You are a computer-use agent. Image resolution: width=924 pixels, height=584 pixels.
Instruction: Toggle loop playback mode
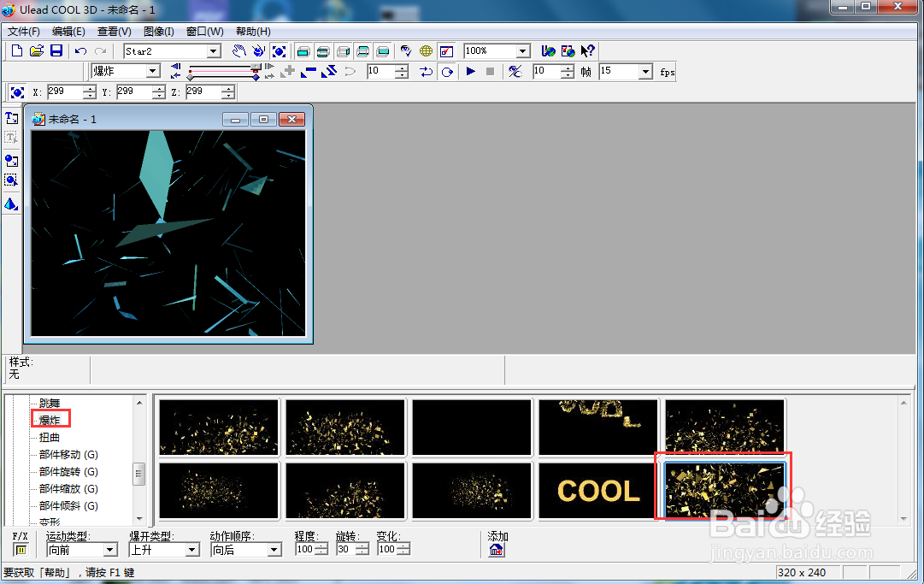pos(447,72)
